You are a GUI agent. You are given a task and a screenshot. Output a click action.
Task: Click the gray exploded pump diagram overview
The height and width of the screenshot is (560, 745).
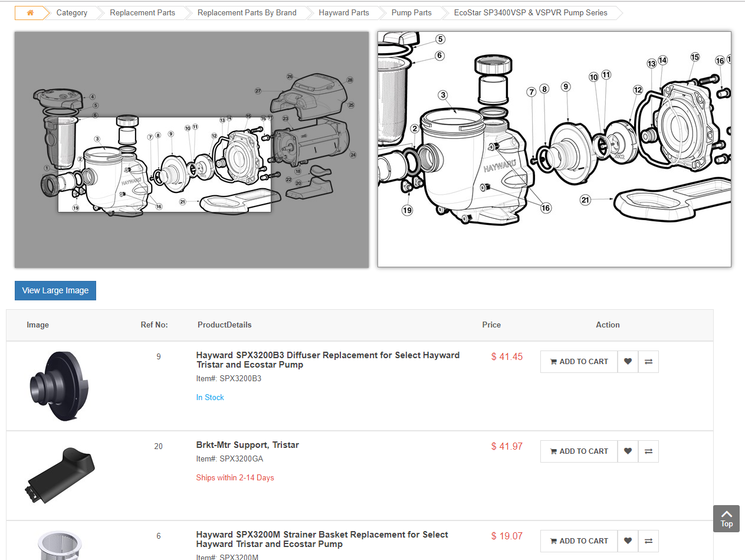click(192, 150)
